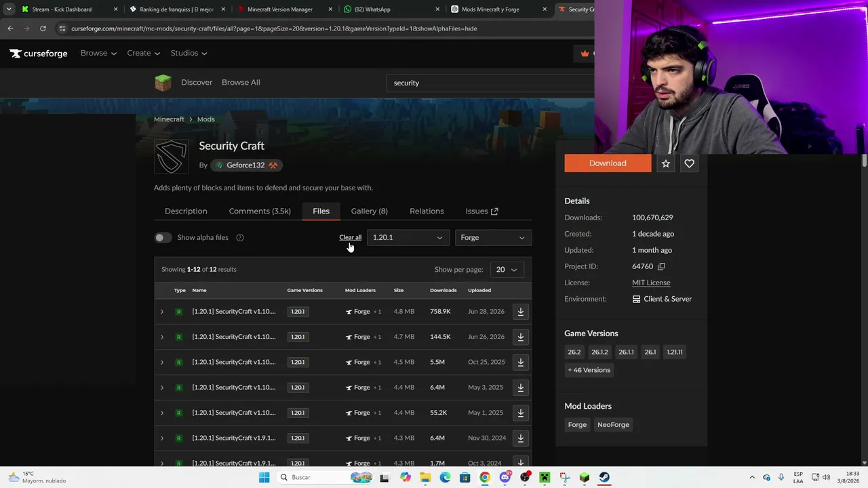Select the 26.2 game version chip

[574, 352]
